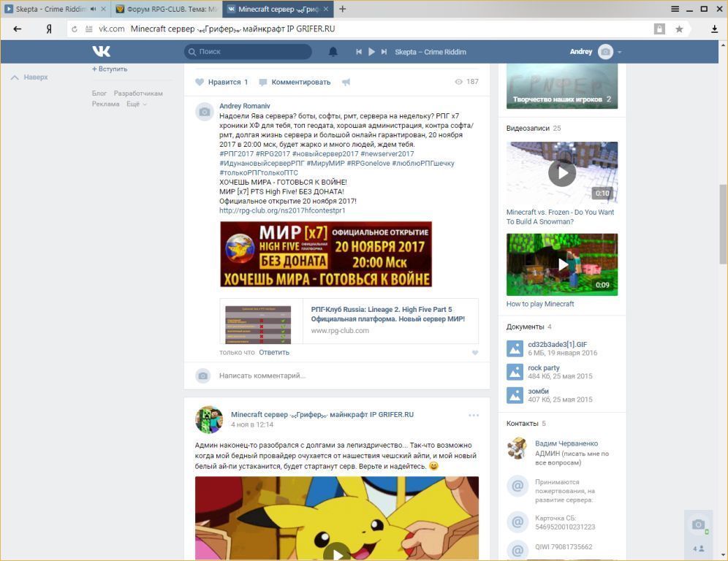The image size is (728, 561).
Task: Open the #newserver2017 hashtag
Action: (387, 153)
